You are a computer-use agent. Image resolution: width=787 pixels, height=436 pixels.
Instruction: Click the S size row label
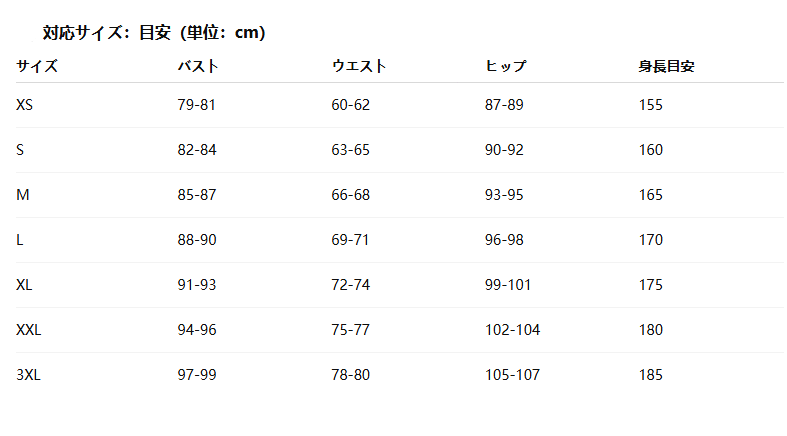[x=20, y=150]
